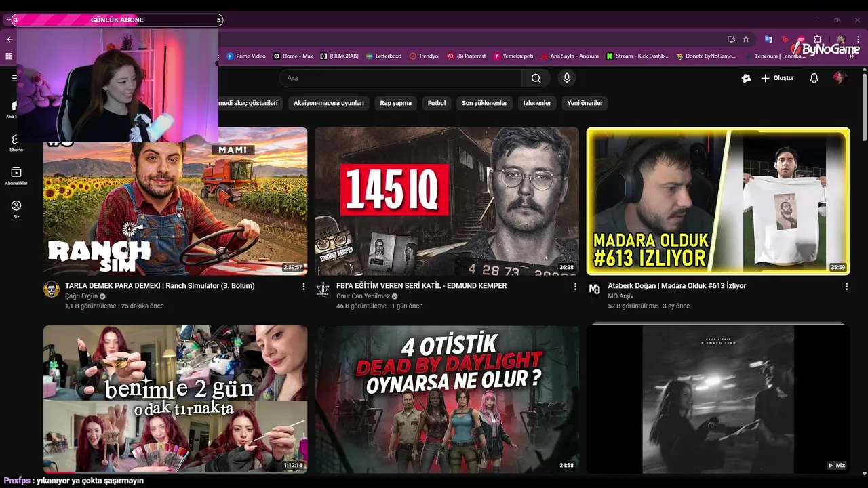
Task: Open Chrome three-dot menu
Action: 858,39
